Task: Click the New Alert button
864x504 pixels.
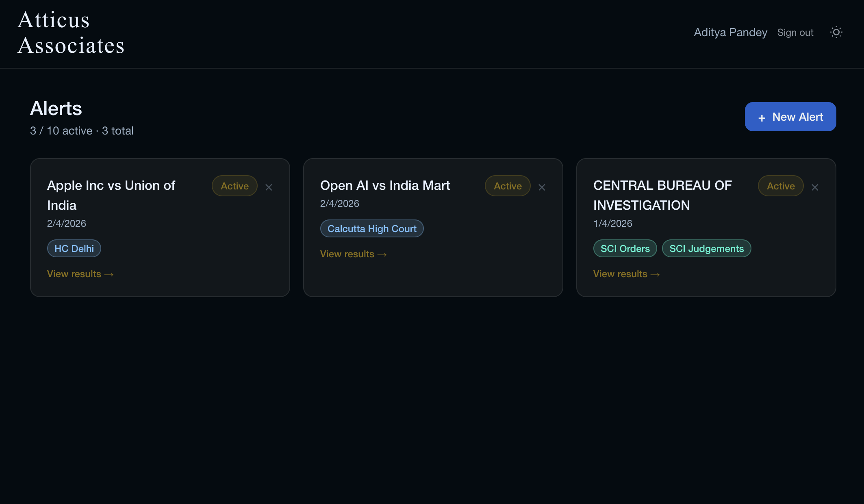Action: tap(790, 117)
